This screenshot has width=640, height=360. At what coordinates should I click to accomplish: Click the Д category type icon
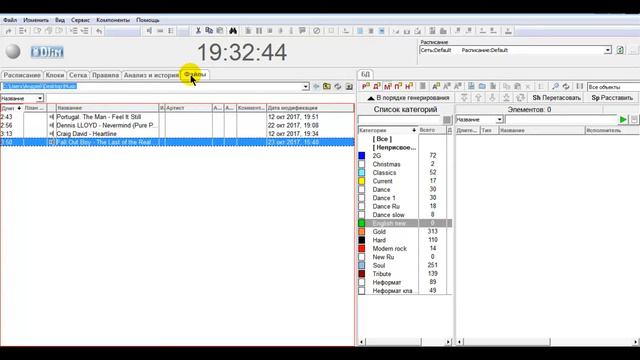[377, 86]
